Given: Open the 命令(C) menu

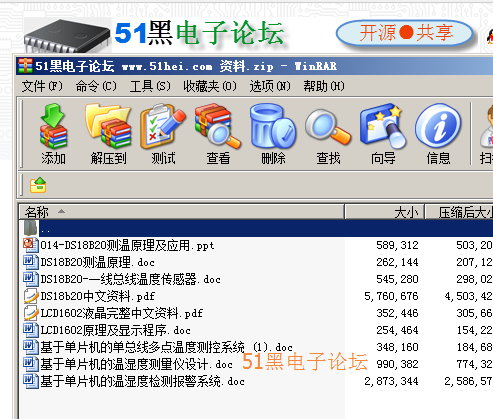Looking at the screenshot, I should [96, 86].
